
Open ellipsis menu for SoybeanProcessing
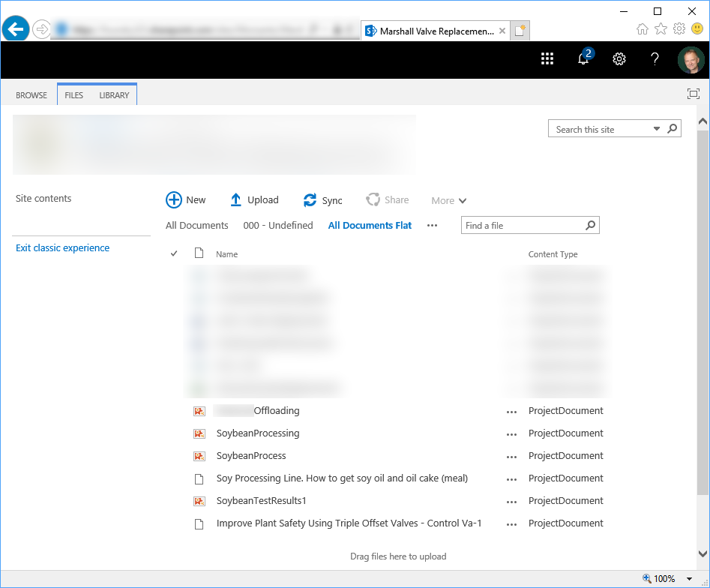point(511,433)
